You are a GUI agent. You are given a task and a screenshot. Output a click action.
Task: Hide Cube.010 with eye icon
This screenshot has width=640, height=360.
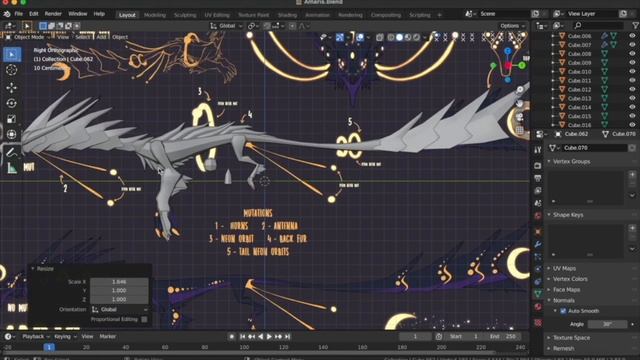[x=632, y=71]
